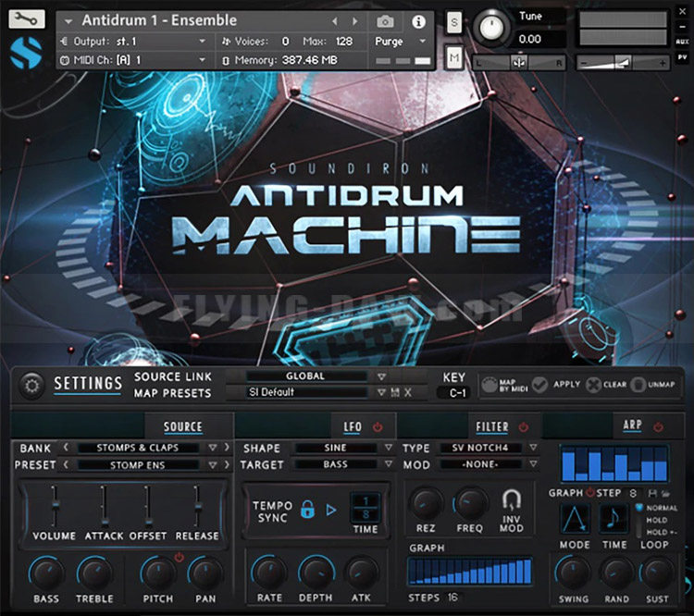Save the map preset disk icon
This screenshot has height=616, width=694.
pyautogui.click(x=395, y=392)
